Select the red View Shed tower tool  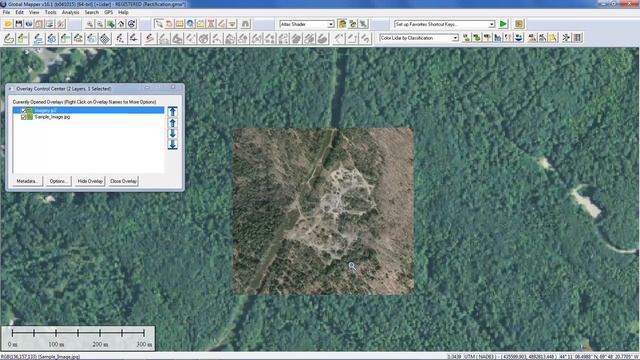pyautogui.click(x=211, y=24)
